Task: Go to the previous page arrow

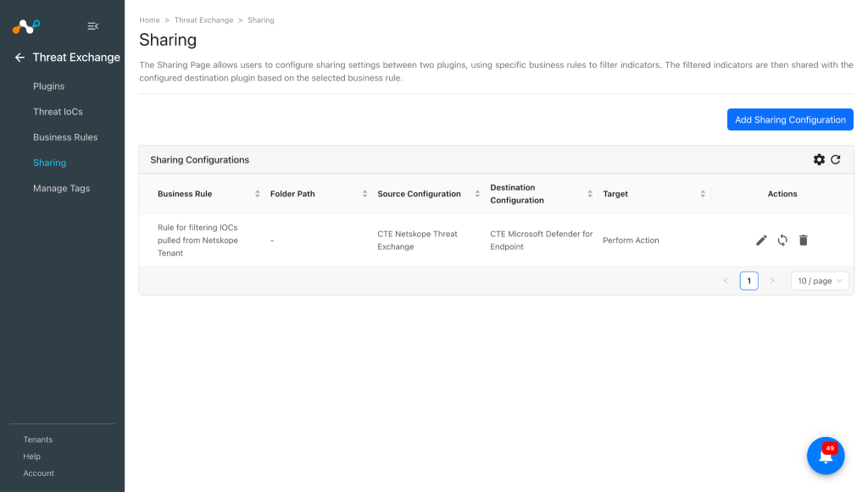Action: click(726, 281)
